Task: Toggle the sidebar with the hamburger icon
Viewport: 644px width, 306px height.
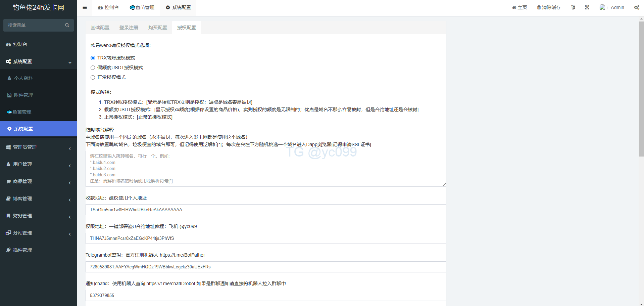Action: 85,7
